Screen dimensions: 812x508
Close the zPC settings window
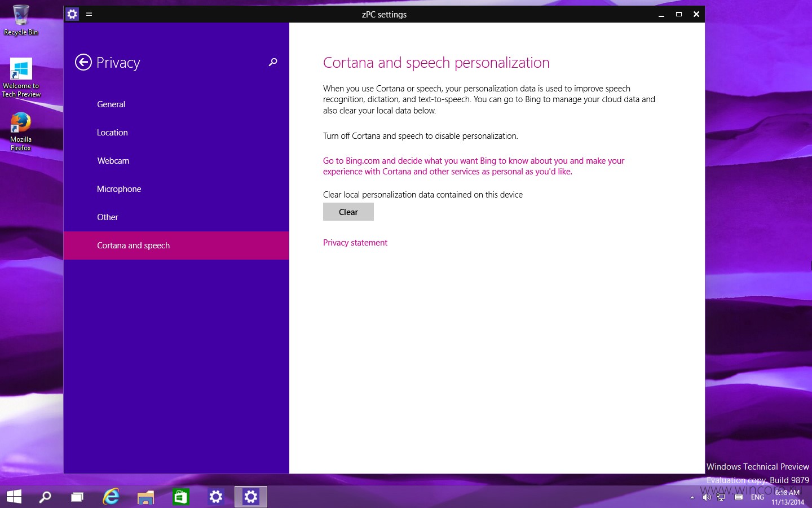696,14
